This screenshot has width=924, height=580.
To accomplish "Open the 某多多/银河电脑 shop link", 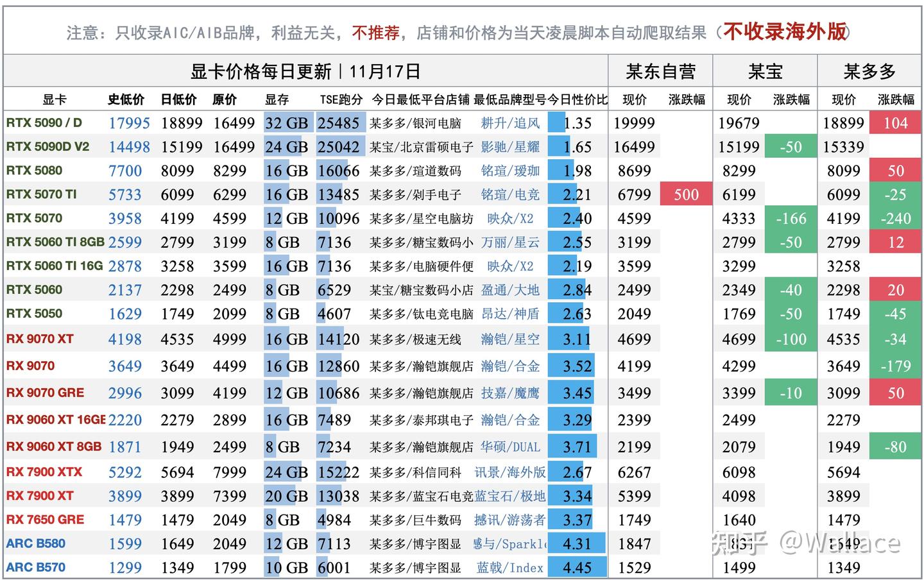I will pyautogui.click(x=415, y=122).
